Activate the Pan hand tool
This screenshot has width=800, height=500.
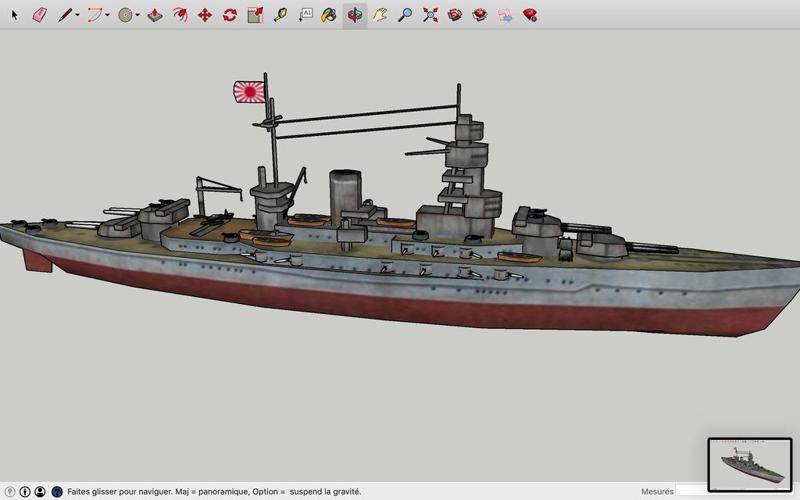[x=379, y=15]
